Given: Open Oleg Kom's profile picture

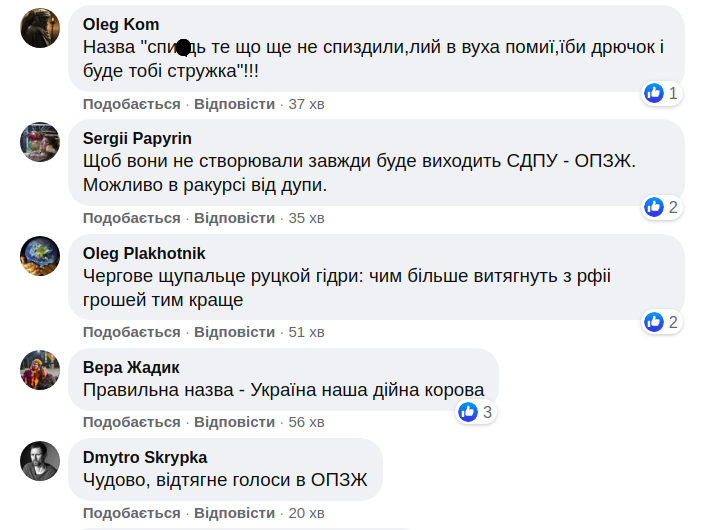Looking at the screenshot, I should tap(41, 27).
